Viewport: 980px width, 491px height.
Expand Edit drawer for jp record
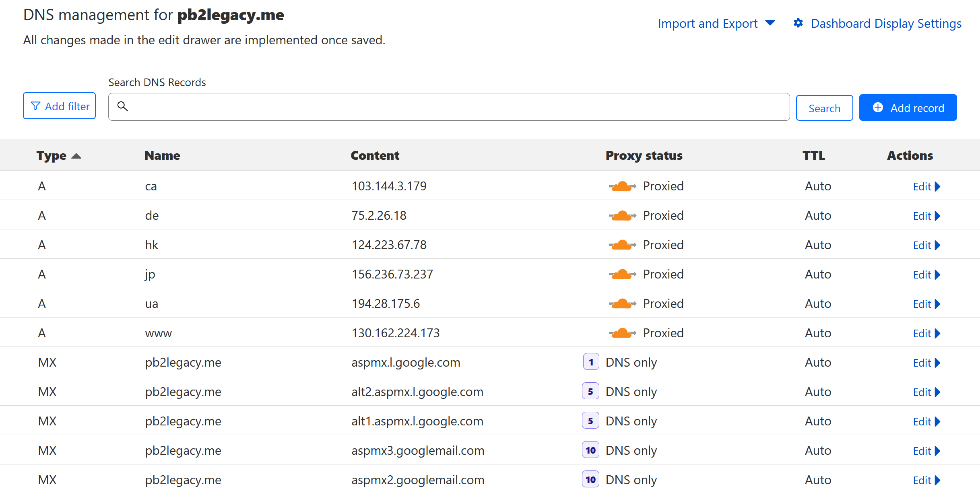click(x=926, y=275)
